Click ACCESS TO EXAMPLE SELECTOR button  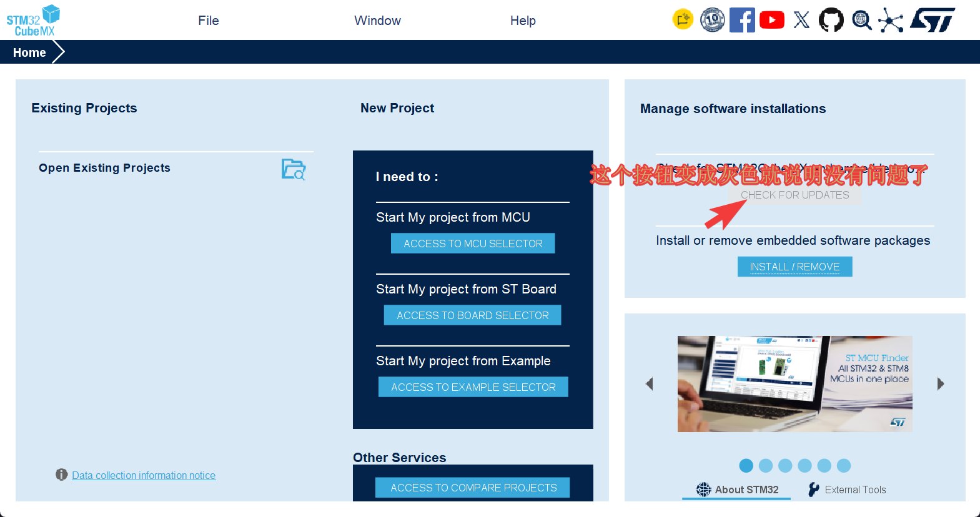(473, 387)
